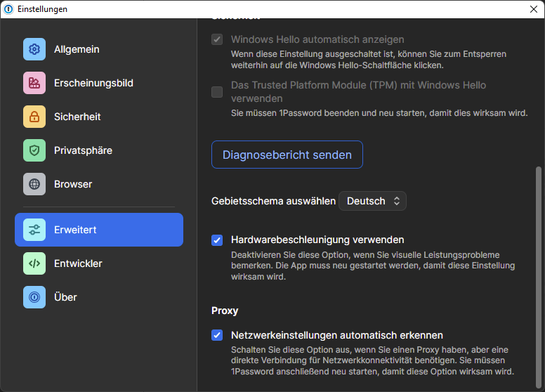Click the 1Password Über icon

click(x=34, y=297)
